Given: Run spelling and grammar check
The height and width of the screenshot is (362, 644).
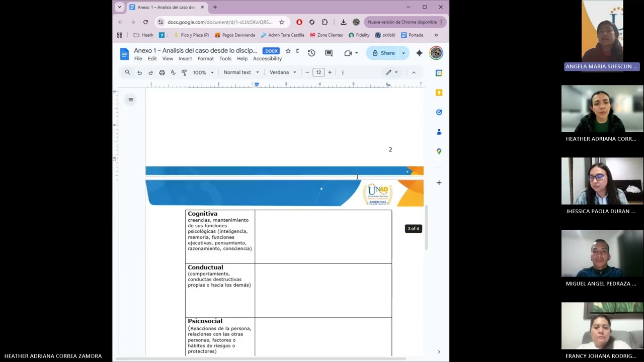Looking at the screenshot, I should pyautogui.click(x=173, y=72).
